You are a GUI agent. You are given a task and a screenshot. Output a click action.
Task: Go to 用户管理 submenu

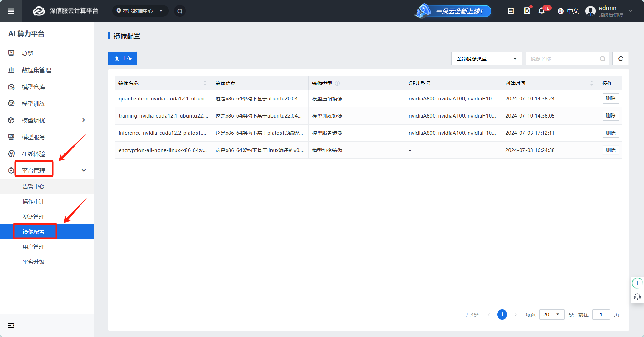33,247
